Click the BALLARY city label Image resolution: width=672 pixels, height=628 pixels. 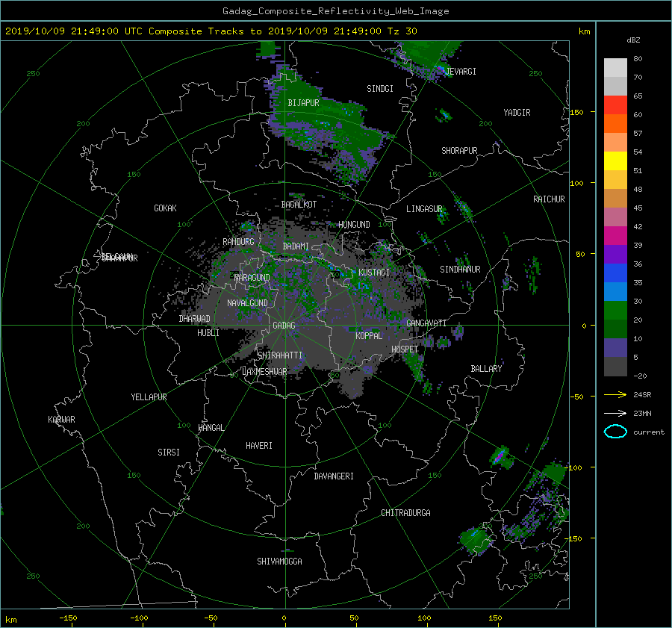pyautogui.click(x=486, y=369)
